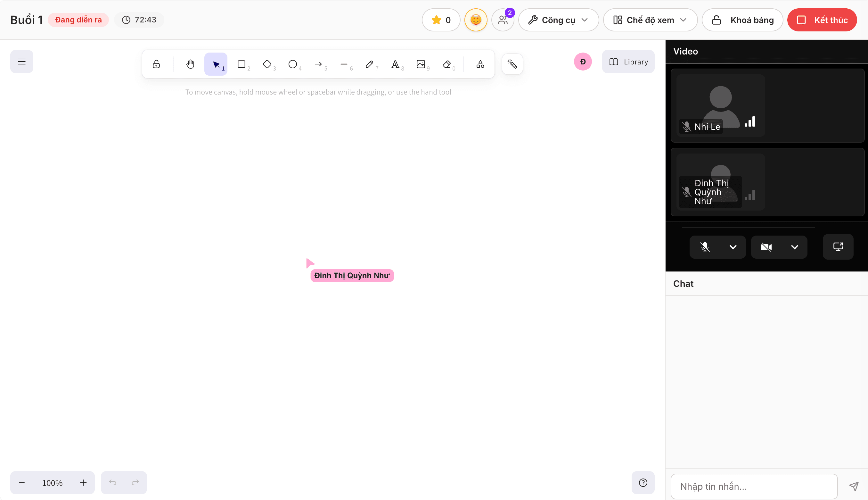Open the insert image tool
The width and height of the screenshot is (868, 500).
tap(421, 64)
